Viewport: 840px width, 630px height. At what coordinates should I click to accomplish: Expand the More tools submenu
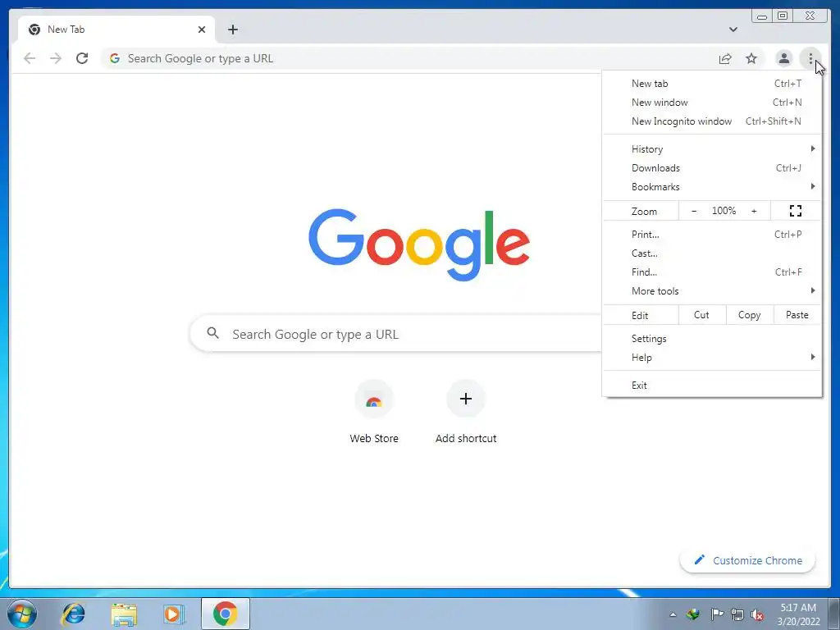712,291
